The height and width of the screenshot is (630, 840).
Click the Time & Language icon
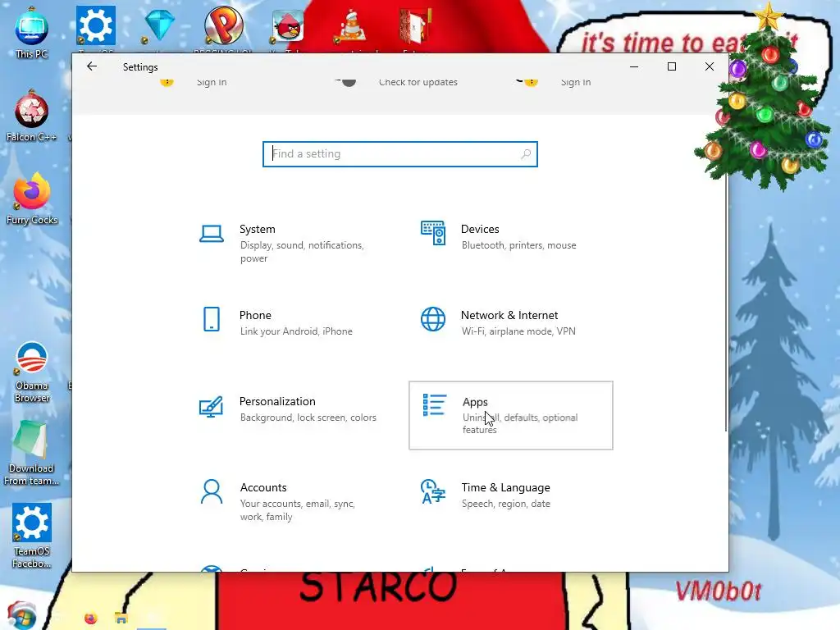tap(433, 492)
